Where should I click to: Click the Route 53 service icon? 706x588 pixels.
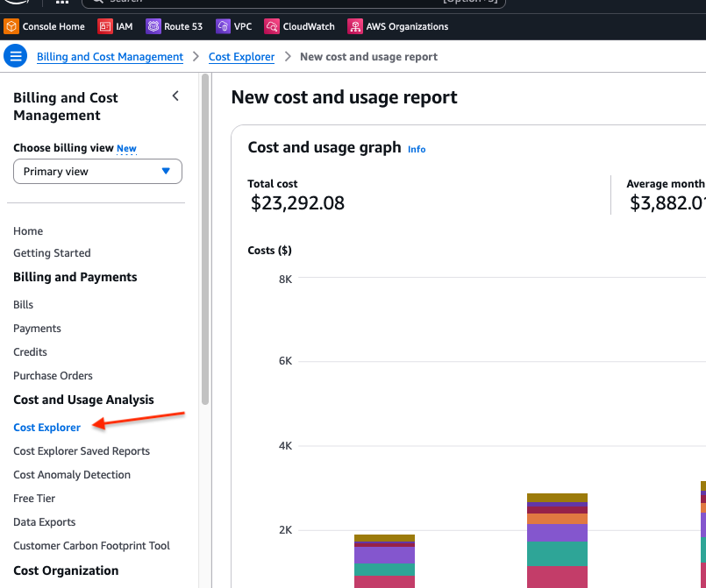click(x=153, y=26)
